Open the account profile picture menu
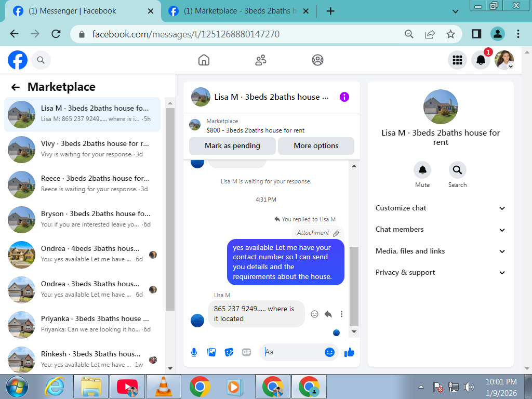Screen dimensions: 532x399 tap(504, 60)
